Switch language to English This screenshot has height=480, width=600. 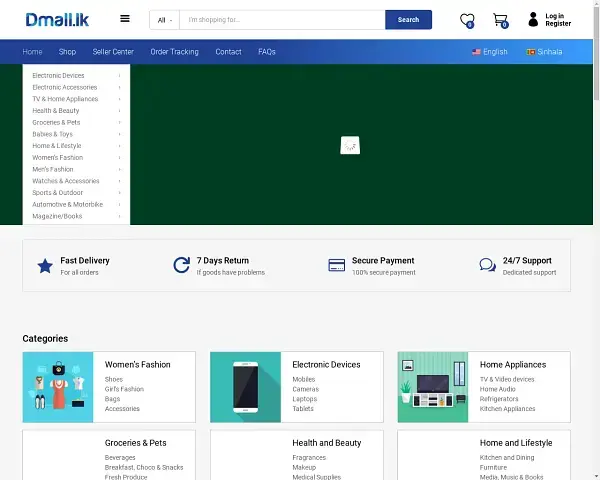[x=490, y=52]
